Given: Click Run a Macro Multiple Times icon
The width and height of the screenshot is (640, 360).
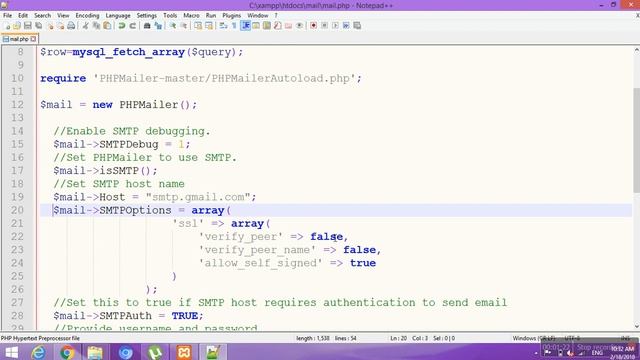Looking at the screenshot, I should pyautogui.click(x=346, y=26).
